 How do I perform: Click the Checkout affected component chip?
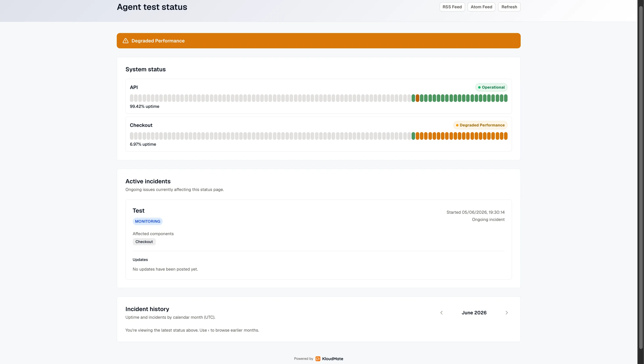click(144, 241)
